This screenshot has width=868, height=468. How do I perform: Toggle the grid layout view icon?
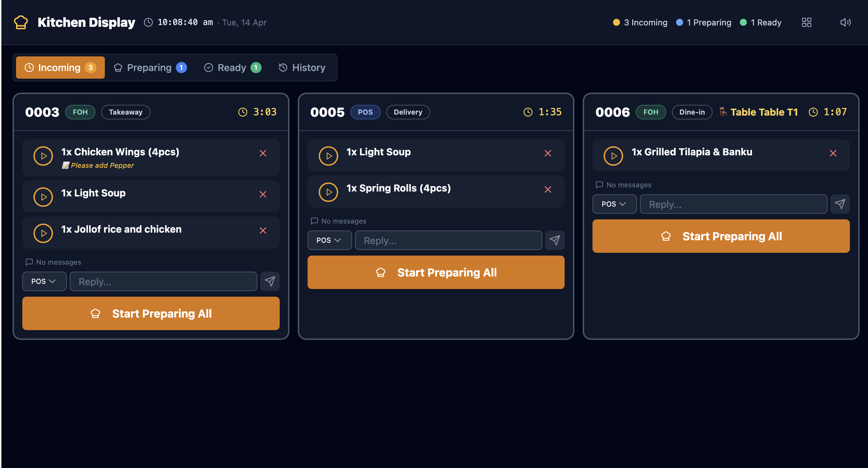(807, 22)
